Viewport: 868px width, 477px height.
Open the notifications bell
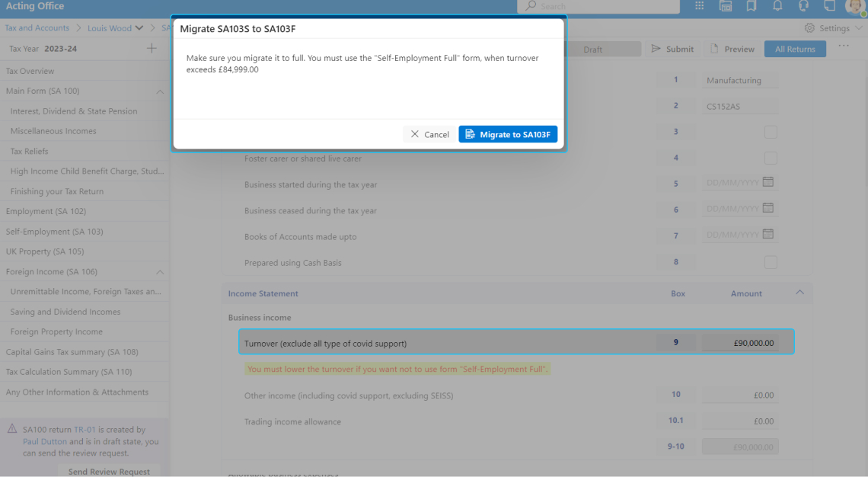pos(777,6)
